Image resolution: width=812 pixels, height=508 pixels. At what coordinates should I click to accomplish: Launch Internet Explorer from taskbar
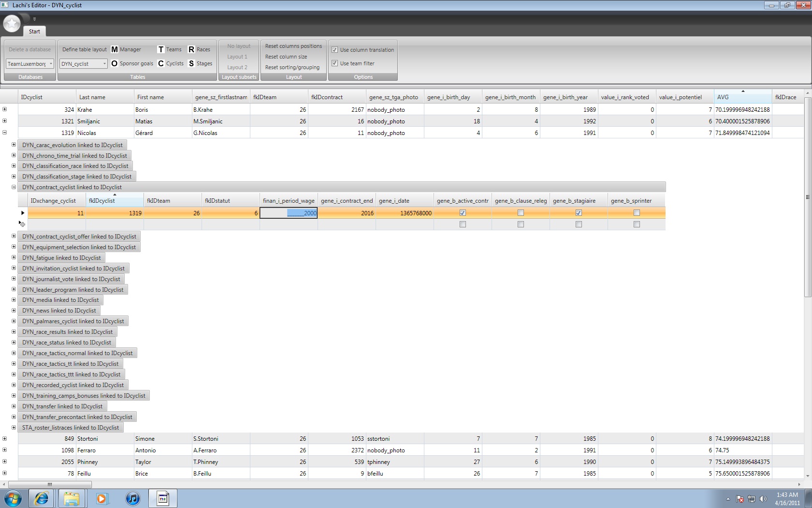coord(42,498)
